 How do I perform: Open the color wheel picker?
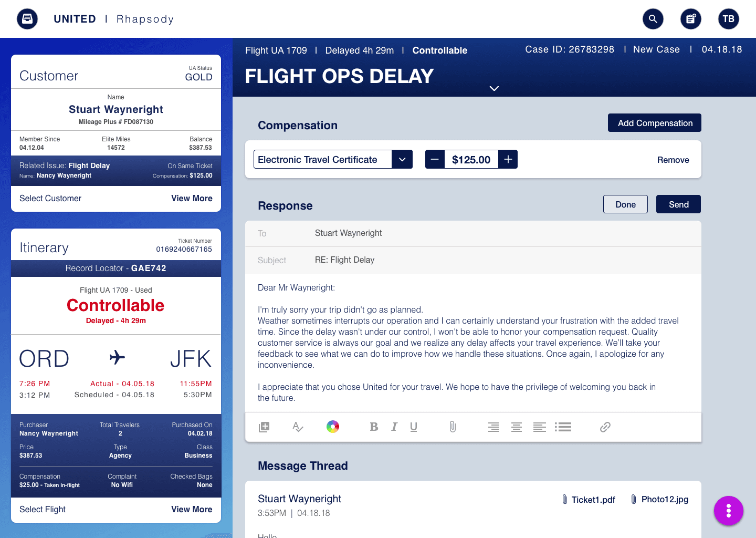coord(332,427)
